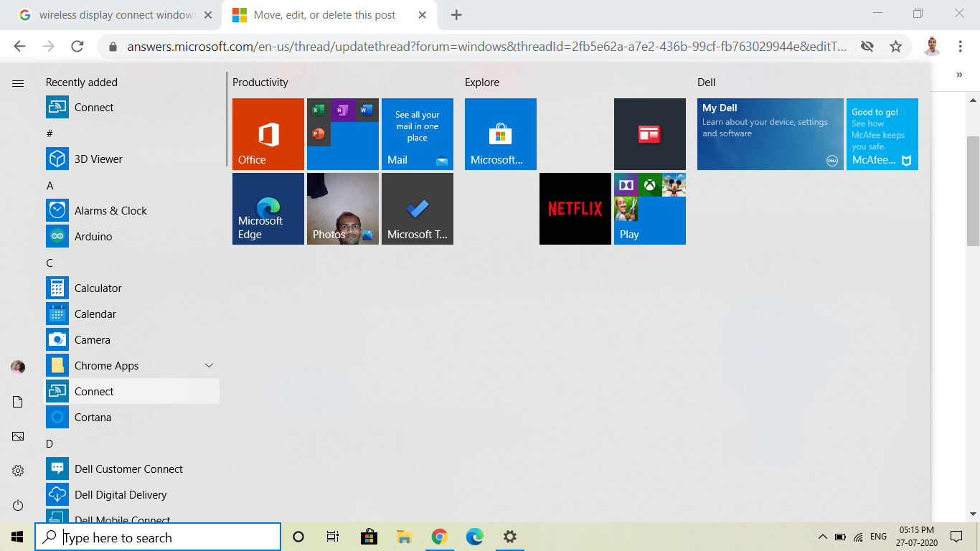Open the Photos tile
The image size is (980, 551).
click(343, 209)
